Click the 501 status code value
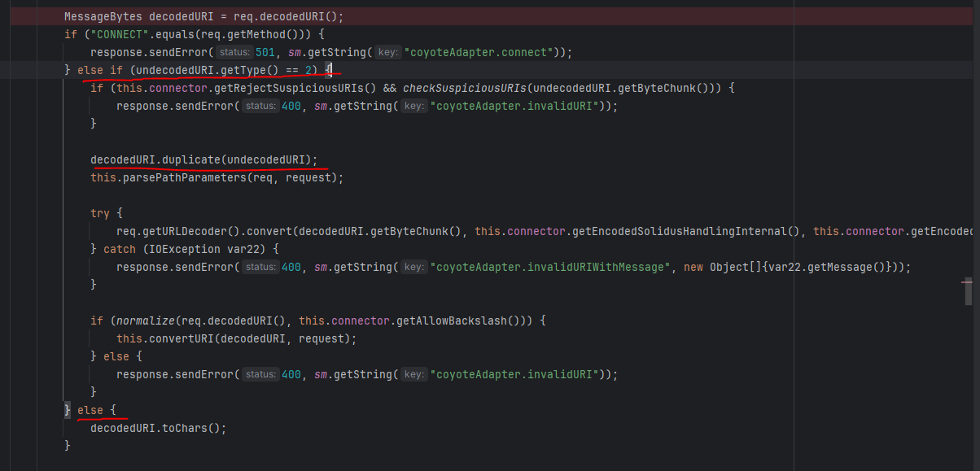980x471 pixels. 265,52
